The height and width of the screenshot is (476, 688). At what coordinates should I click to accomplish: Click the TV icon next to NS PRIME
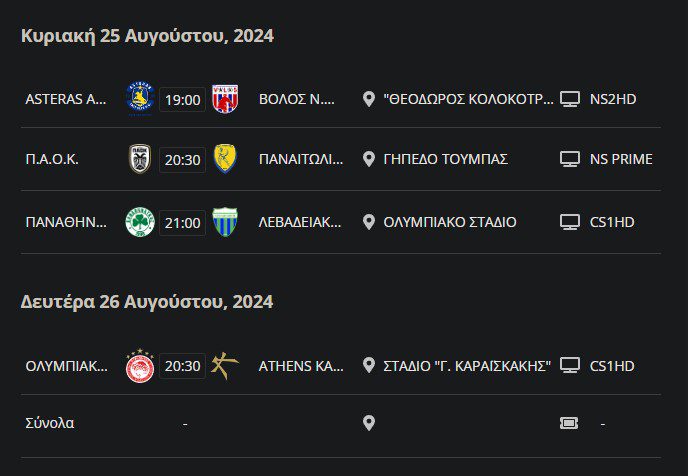pyautogui.click(x=570, y=159)
